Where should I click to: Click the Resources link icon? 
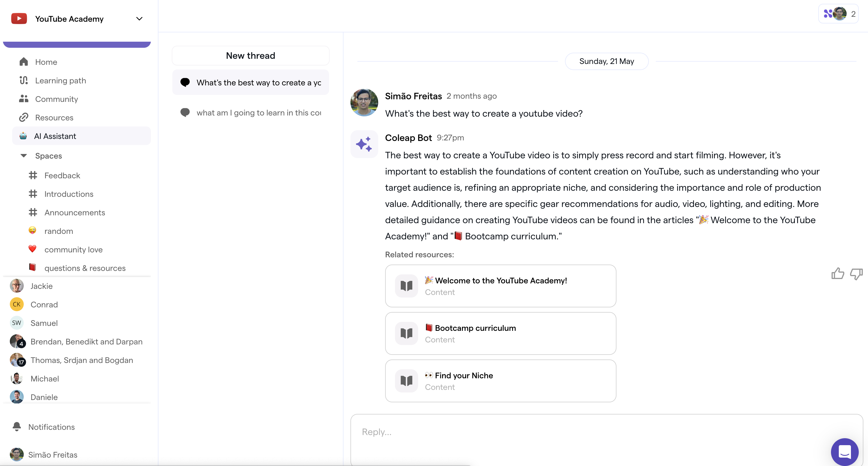pos(24,117)
